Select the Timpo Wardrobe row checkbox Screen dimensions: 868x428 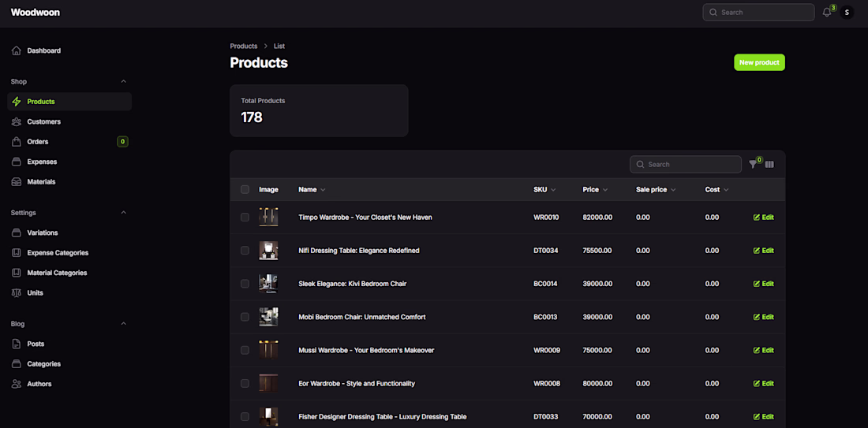click(x=245, y=217)
